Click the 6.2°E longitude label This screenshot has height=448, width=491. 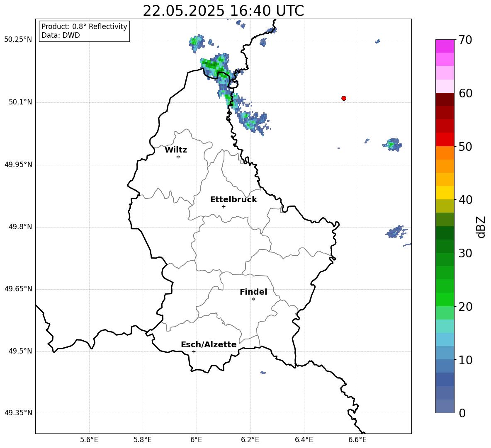[x=250, y=440]
